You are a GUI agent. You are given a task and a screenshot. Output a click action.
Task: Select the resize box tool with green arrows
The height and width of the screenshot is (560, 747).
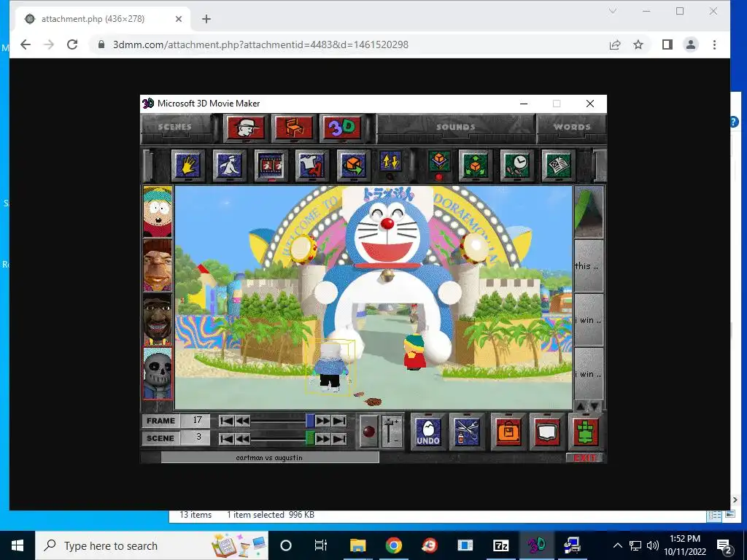[475, 165]
